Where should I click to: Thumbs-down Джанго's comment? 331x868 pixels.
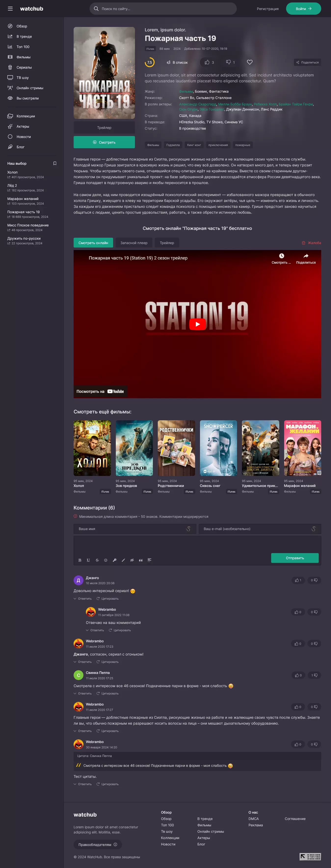point(314,580)
